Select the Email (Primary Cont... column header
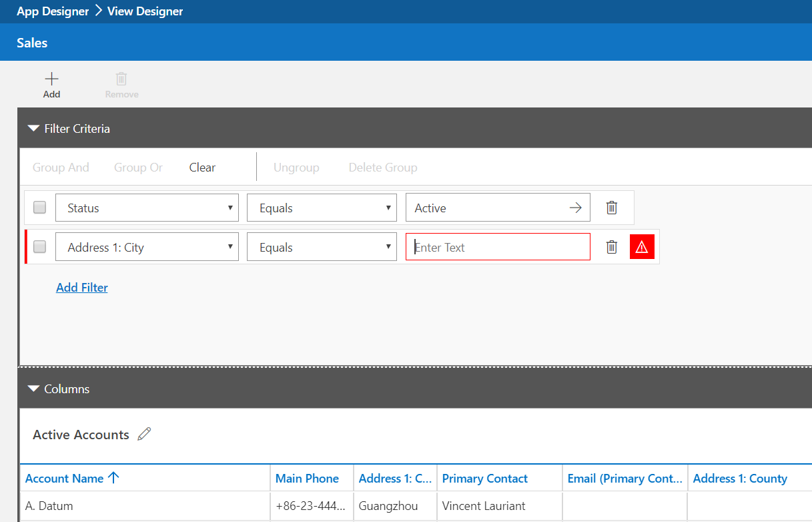 point(625,478)
